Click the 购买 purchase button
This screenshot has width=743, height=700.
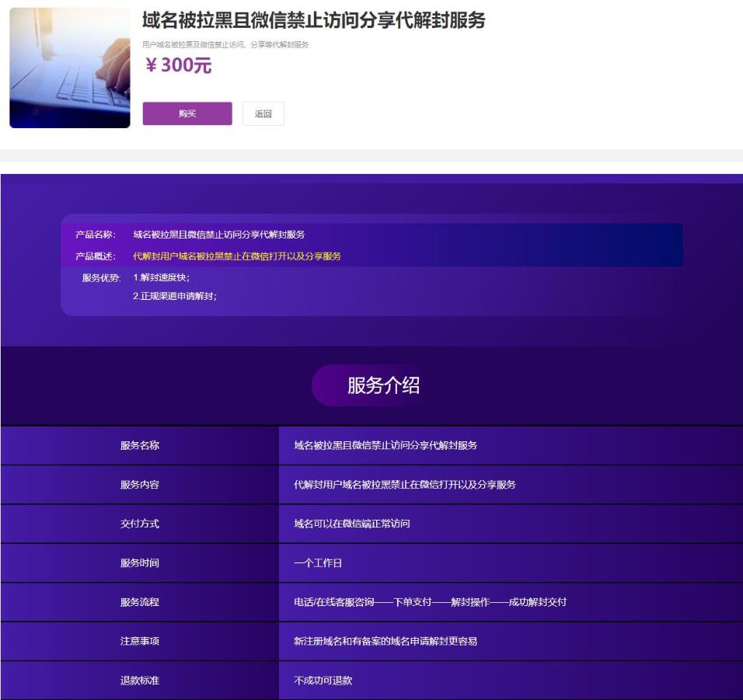click(x=187, y=113)
